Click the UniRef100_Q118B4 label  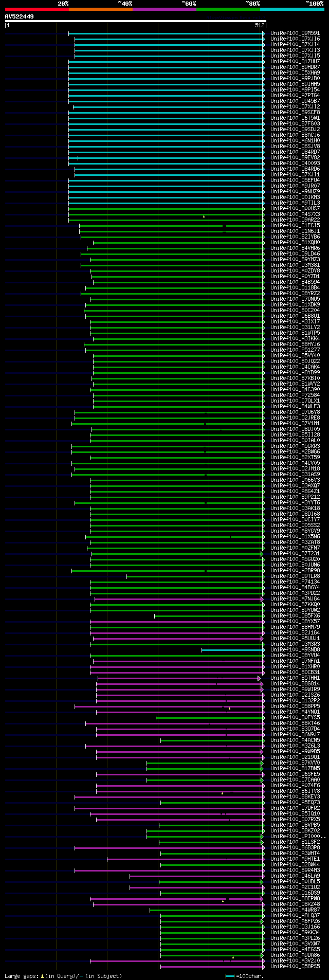pyautogui.click(x=295, y=287)
